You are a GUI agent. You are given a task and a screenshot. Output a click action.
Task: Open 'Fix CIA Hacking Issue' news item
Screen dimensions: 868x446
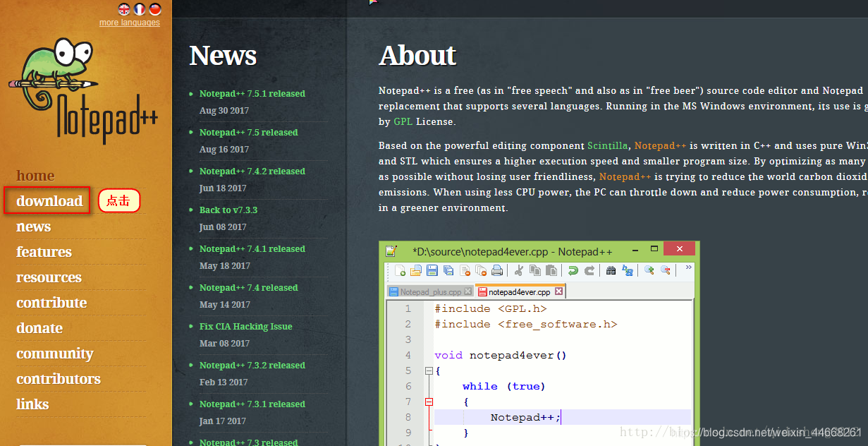coord(245,327)
